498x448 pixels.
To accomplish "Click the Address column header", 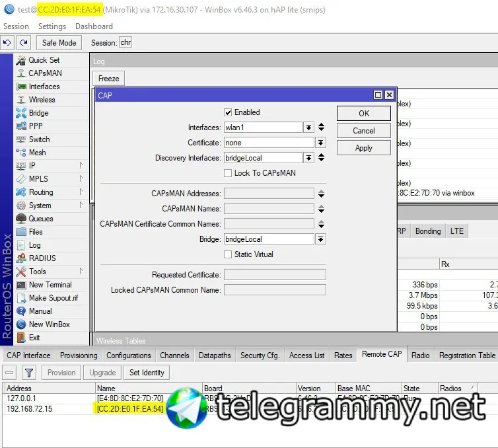I will [50, 389].
